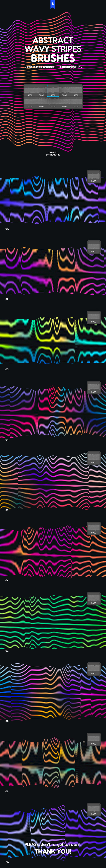The width and height of the screenshot is (106, 868).
Task: Click the '08.' sample number label
Action: [7, 721]
